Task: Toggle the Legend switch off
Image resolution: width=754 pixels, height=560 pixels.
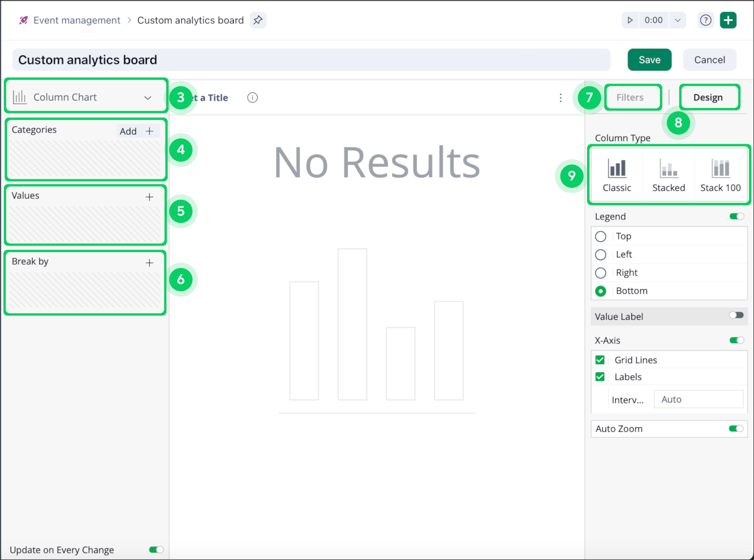Action: [737, 216]
